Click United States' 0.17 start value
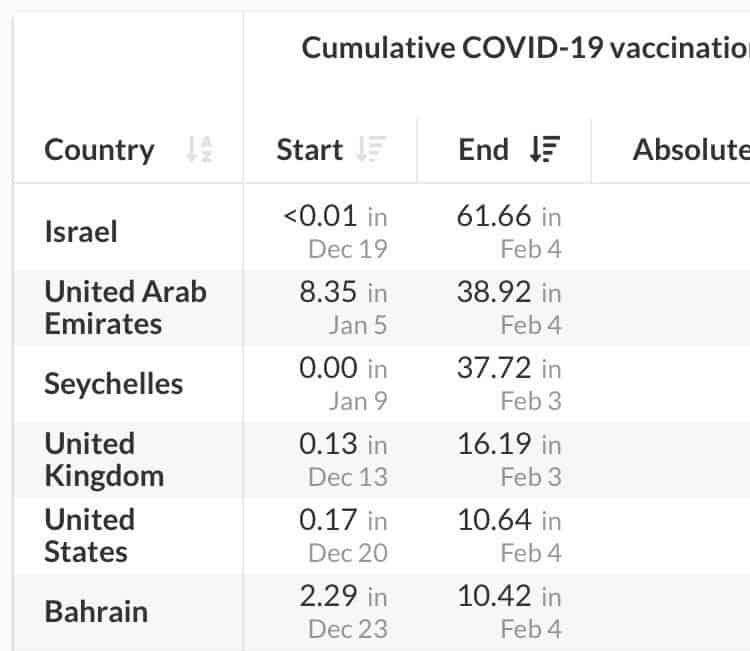 [328, 520]
